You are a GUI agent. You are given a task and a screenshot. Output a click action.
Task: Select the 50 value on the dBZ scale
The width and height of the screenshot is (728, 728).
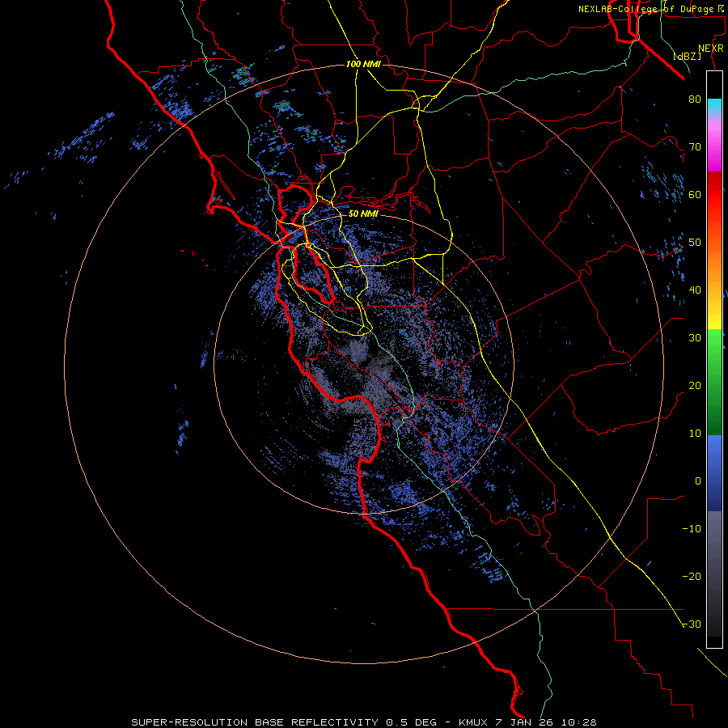click(x=695, y=243)
